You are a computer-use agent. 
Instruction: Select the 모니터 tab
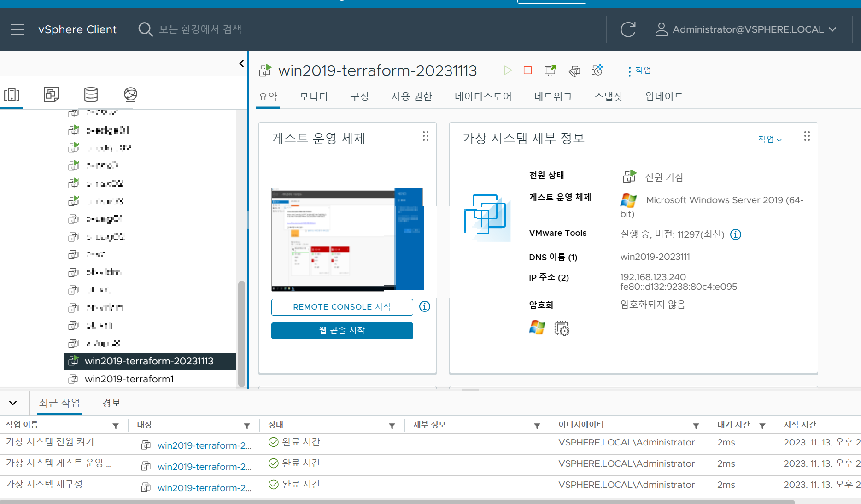coord(314,96)
